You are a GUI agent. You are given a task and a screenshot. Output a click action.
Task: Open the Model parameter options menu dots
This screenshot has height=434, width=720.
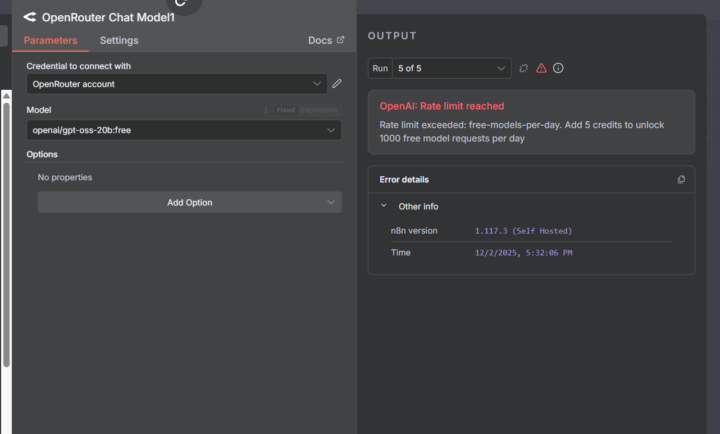tap(266, 110)
